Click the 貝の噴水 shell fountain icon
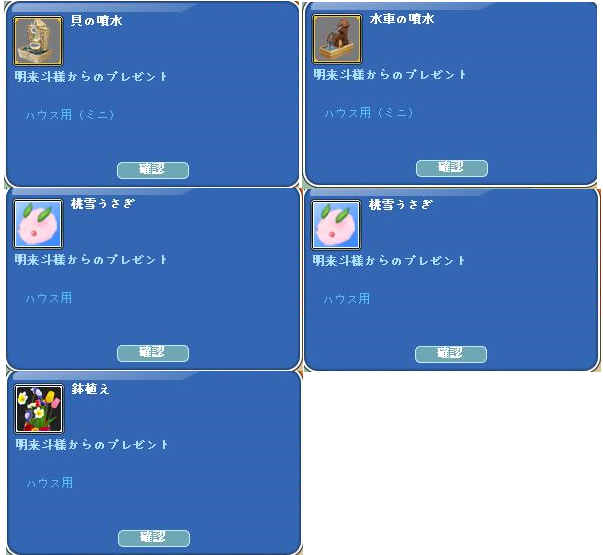This screenshot has width=603, height=555. point(38,41)
